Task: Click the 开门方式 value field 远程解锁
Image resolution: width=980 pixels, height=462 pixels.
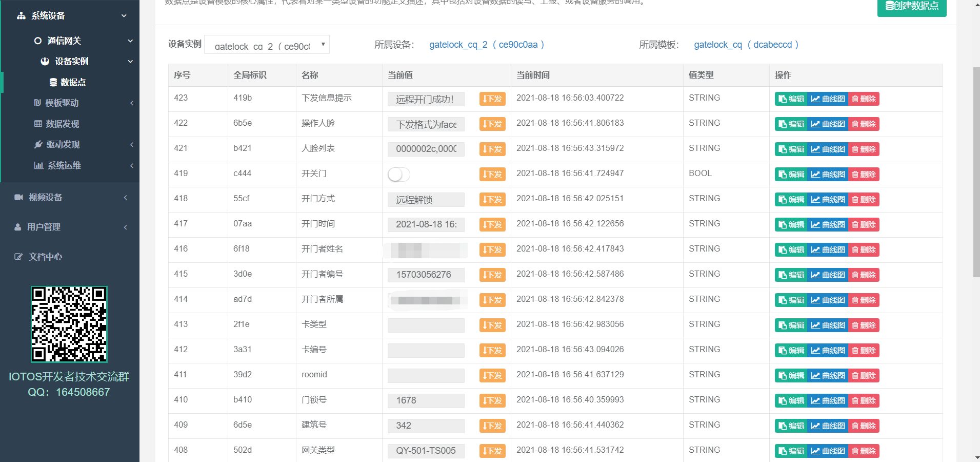Action: (x=426, y=199)
